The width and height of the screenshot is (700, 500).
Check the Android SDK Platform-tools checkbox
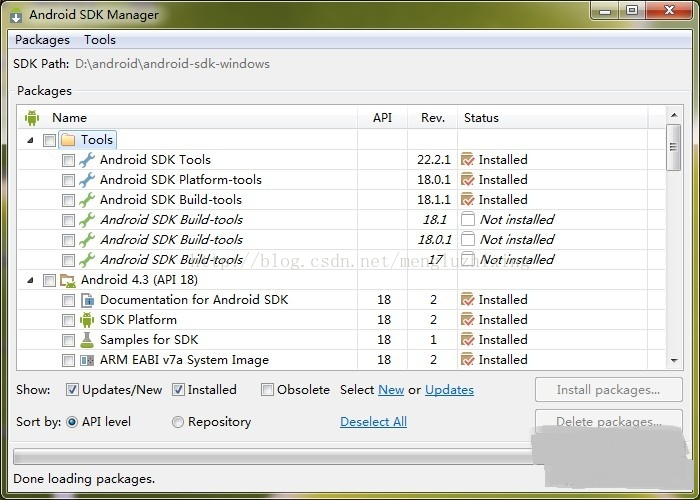[68, 180]
